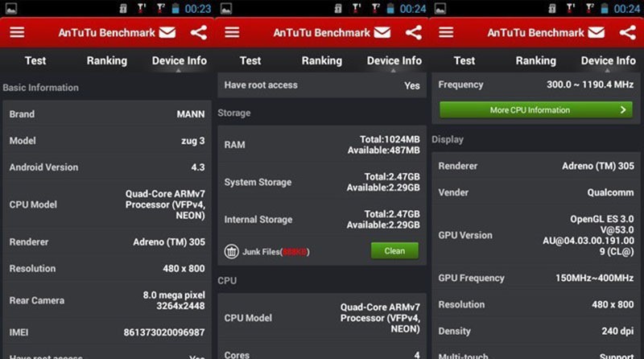Screen dimensions: 644x359
Task: Tap the share icon on the Basic Information screen
Action: (198, 33)
